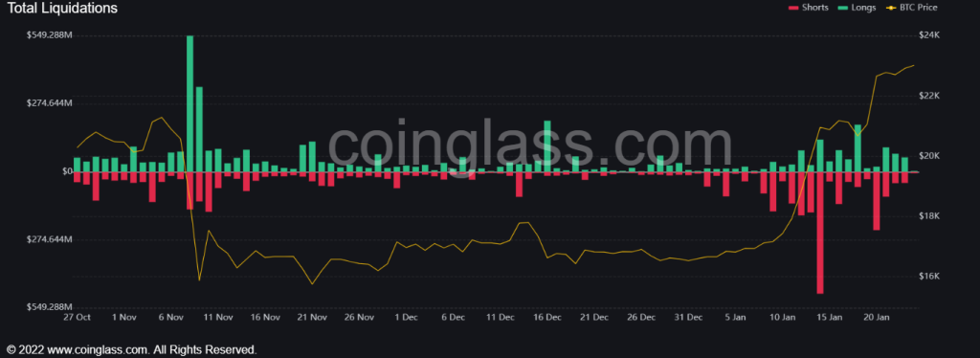Click the 21 Nov date label
The image size is (980, 358).
click(312, 318)
